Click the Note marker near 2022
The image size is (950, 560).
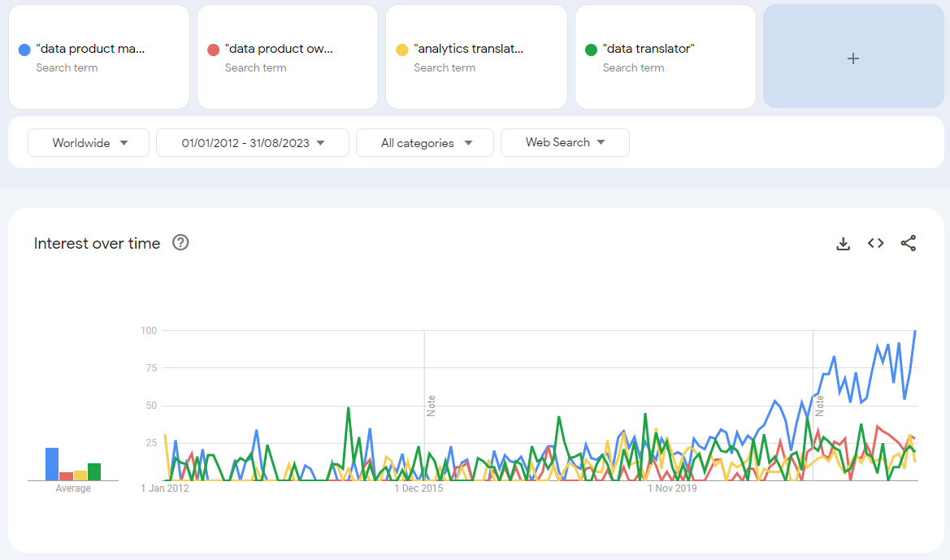pos(819,406)
